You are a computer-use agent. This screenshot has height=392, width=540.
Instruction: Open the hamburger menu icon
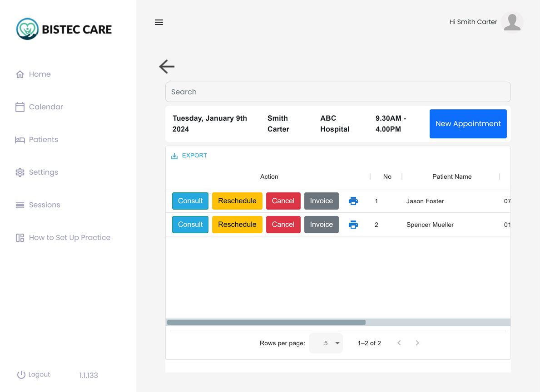tap(159, 22)
